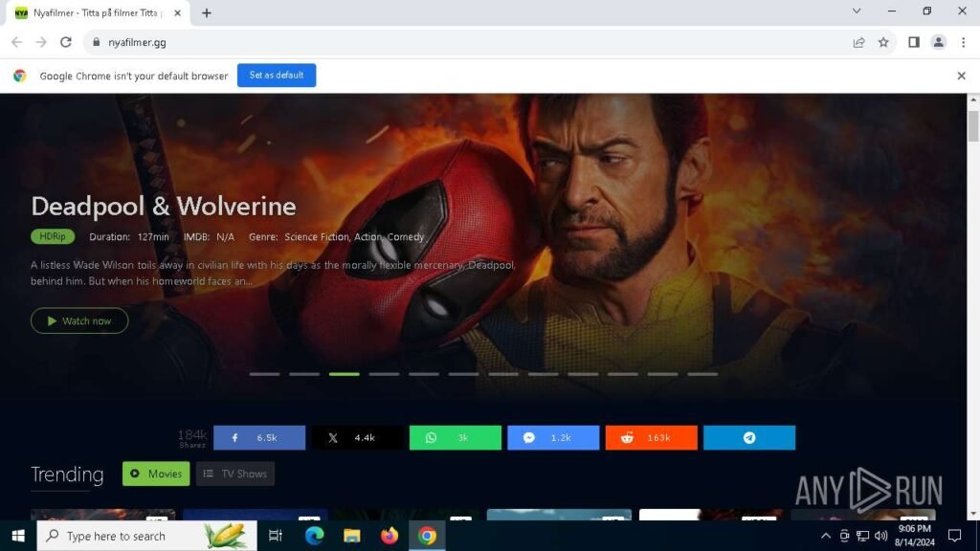Open the browser share icon in the address bar
The height and width of the screenshot is (551, 980).
point(858,42)
